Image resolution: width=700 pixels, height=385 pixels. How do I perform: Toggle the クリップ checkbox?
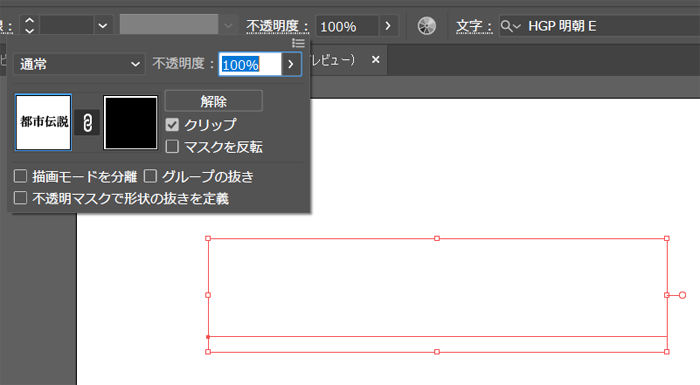tap(172, 125)
